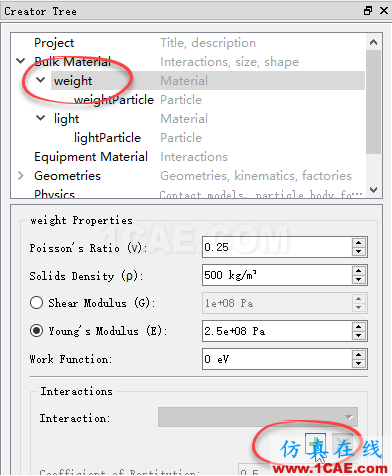Increase the Poisson's Ratio value
The image size is (392, 476).
pos(359,243)
